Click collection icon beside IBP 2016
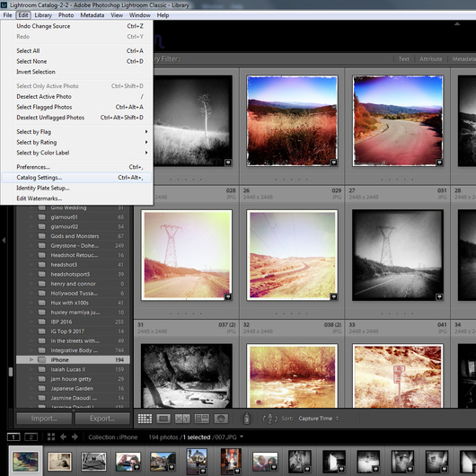Image resolution: width=476 pixels, height=476 pixels. tap(41, 322)
